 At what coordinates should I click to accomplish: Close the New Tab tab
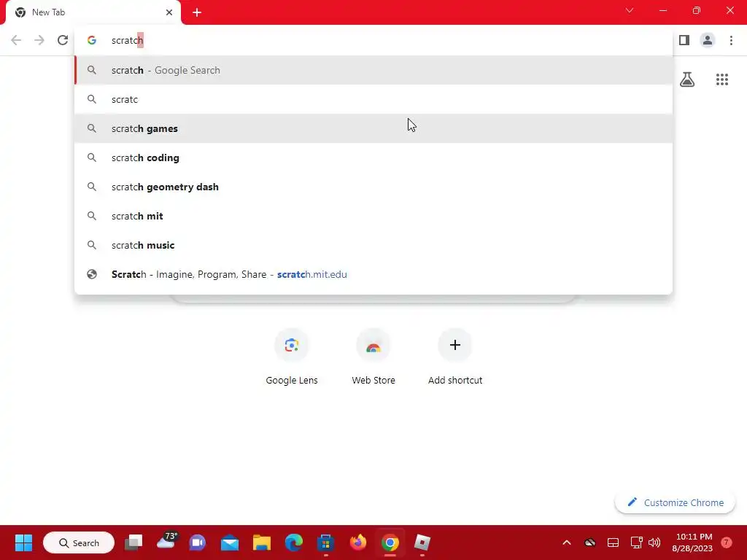tap(169, 12)
